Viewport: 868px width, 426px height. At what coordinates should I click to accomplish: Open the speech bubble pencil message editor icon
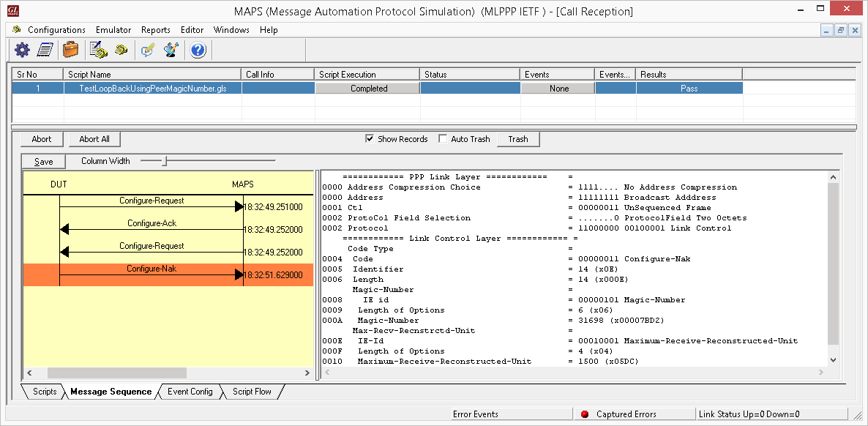click(x=148, y=50)
